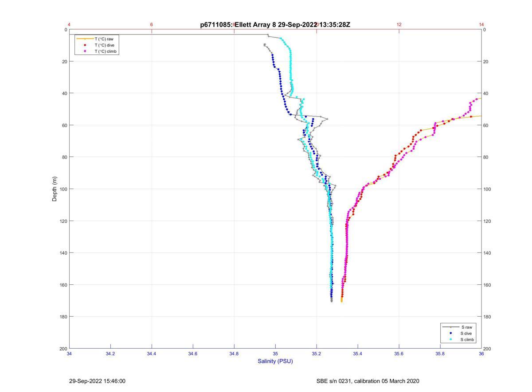Click red temperature tick label 6

tap(152, 24)
